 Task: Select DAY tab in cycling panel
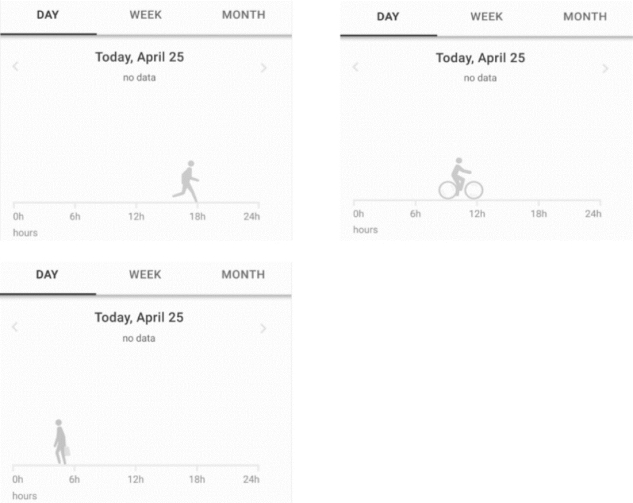(x=388, y=17)
